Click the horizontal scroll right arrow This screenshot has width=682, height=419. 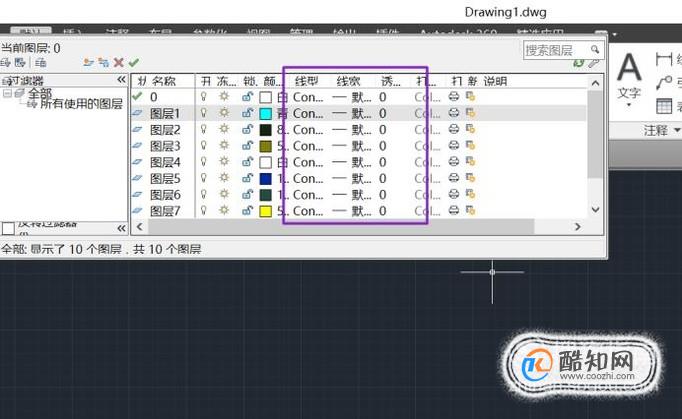pos(578,227)
